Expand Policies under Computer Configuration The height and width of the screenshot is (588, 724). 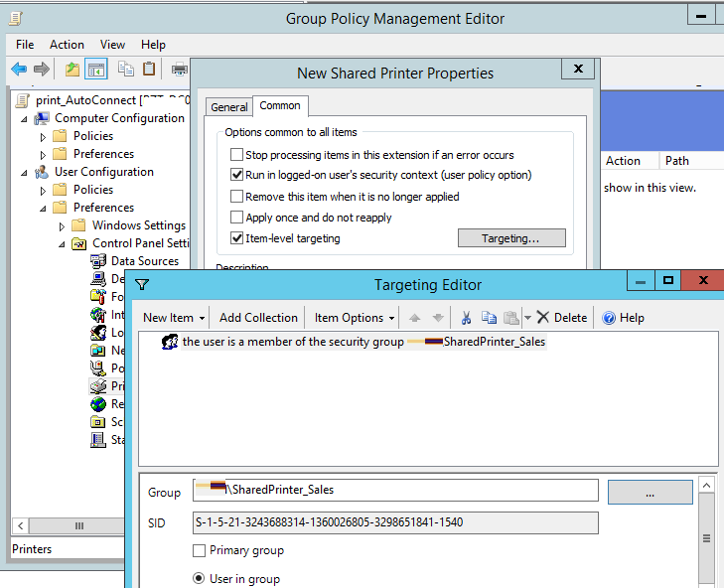pos(43,136)
